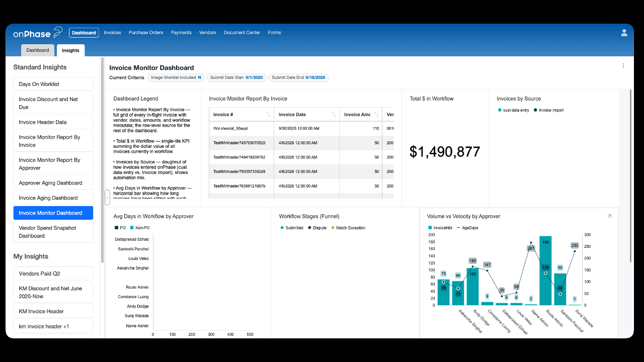Image resolution: width=644 pixels, height=362 pixels.
Task: Select Invoice Monitor Dashboard in sidebar
Action: [53, 213]
